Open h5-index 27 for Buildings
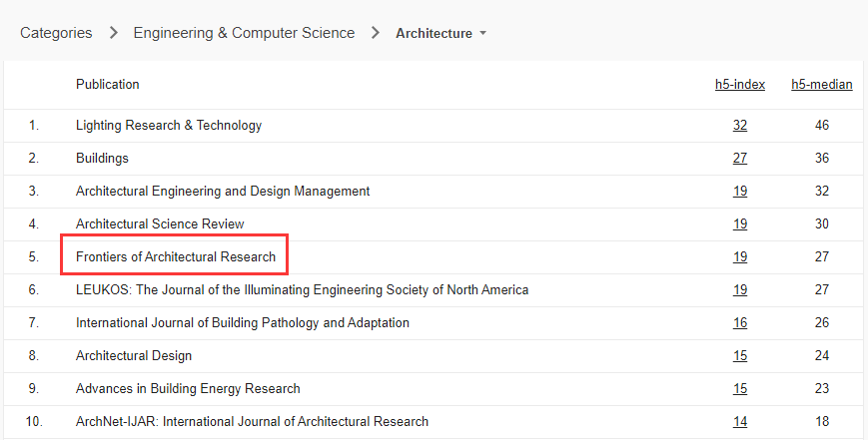This screenshot has width=868, height=440. click(740, 159)
